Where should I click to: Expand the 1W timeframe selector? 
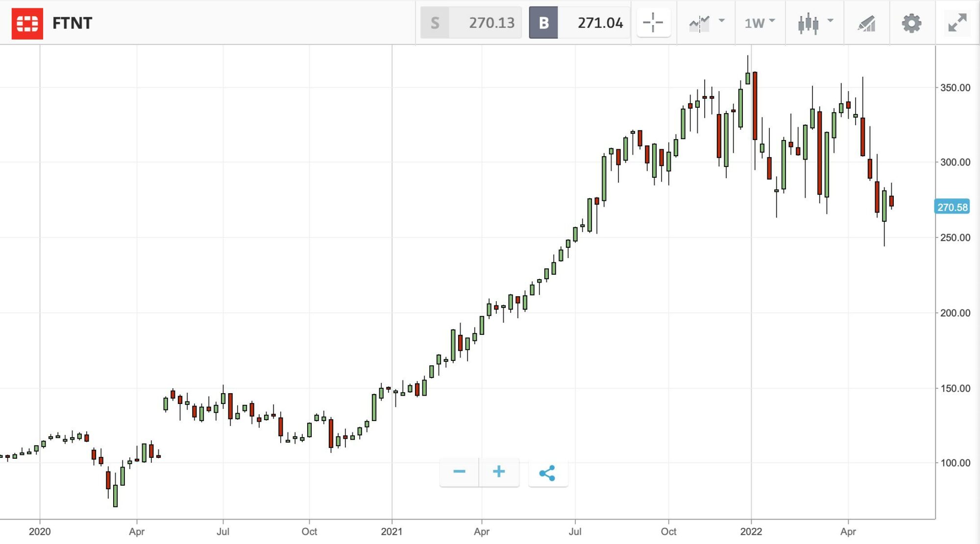(759, 23)
